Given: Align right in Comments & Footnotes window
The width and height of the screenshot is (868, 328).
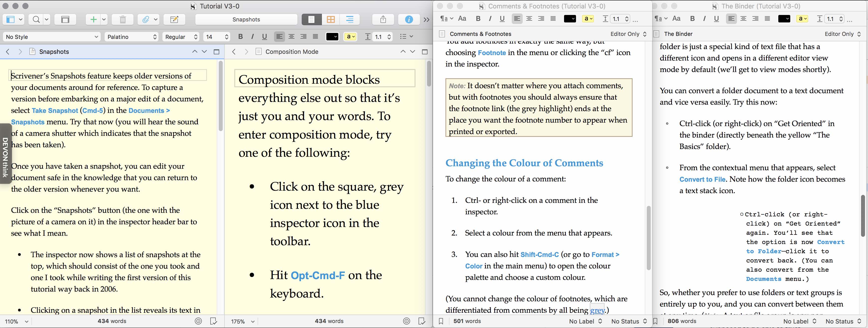Looking at the screenshot, I should coord(541,18).
